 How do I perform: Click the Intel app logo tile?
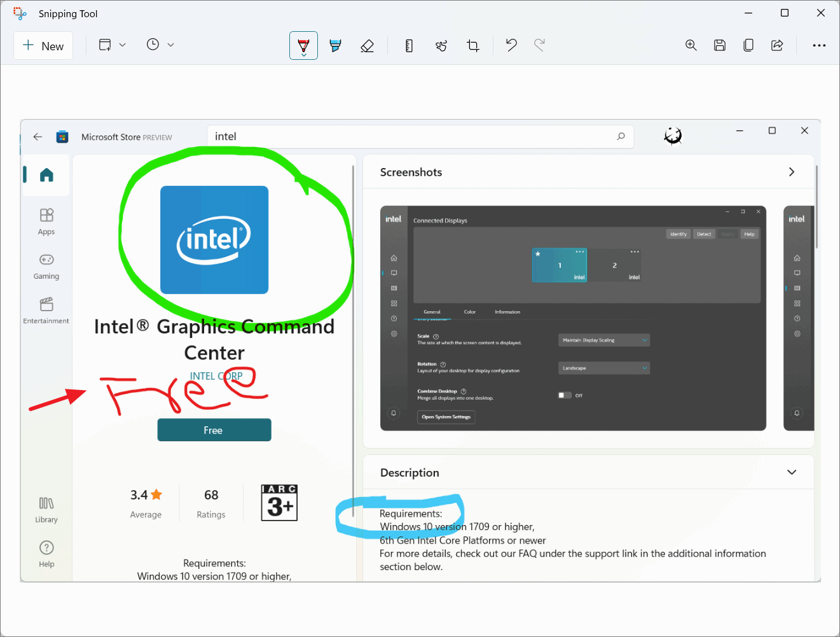(x=214, y=240)
